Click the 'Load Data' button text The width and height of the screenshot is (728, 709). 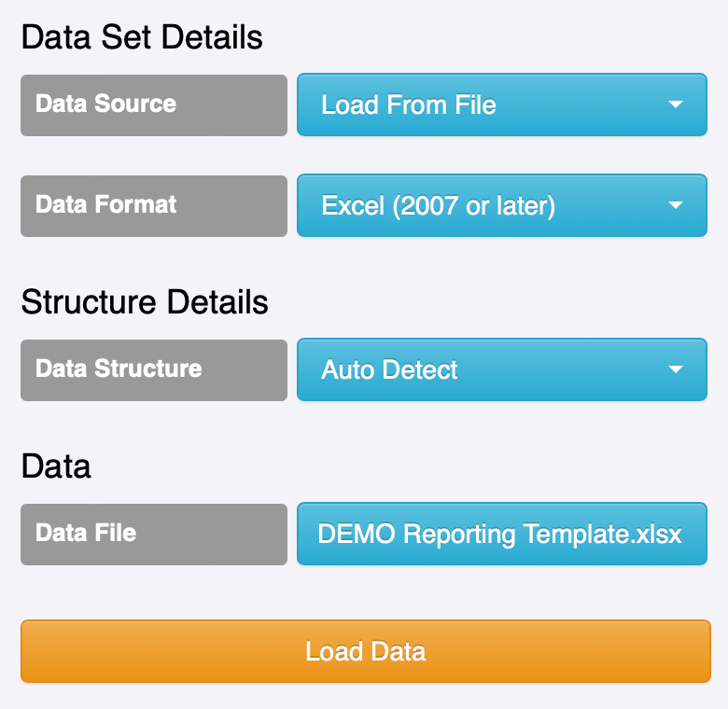click(x=365, y=651)
